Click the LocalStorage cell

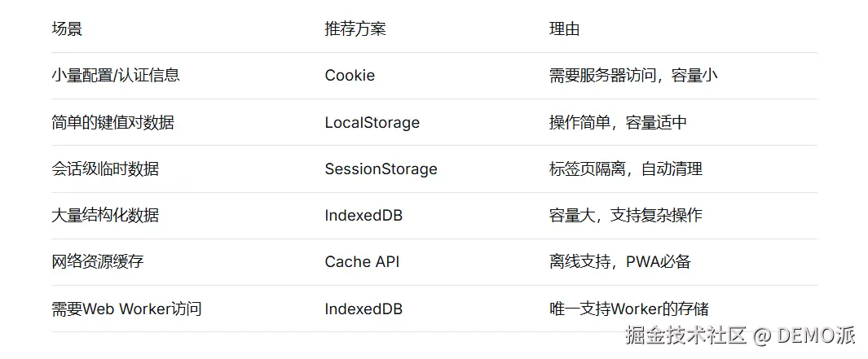click(372, 123)
